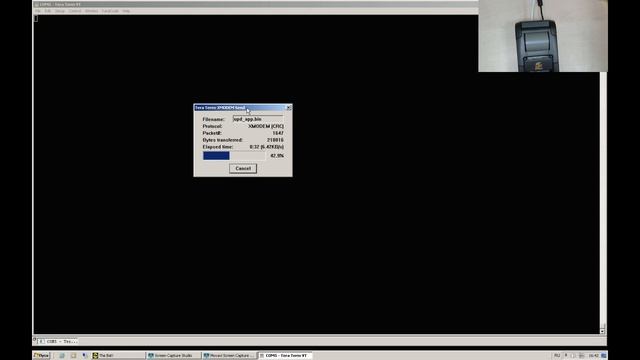Click the COM5 tab at bottom left

coord(58,341)
